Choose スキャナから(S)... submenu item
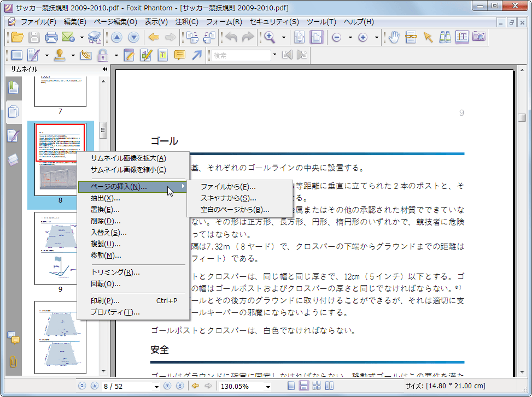 (239, 198)
